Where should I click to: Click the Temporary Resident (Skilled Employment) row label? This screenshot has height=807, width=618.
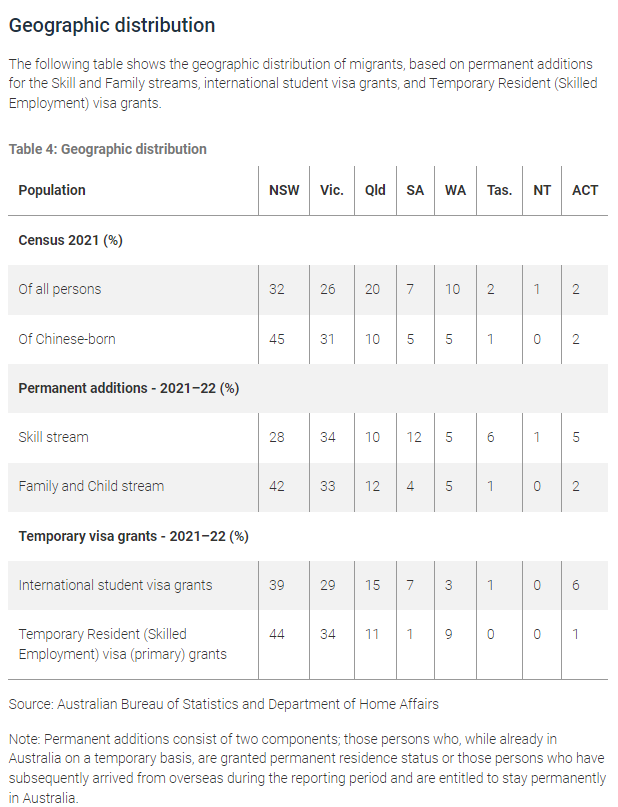(x=122, y=644)
